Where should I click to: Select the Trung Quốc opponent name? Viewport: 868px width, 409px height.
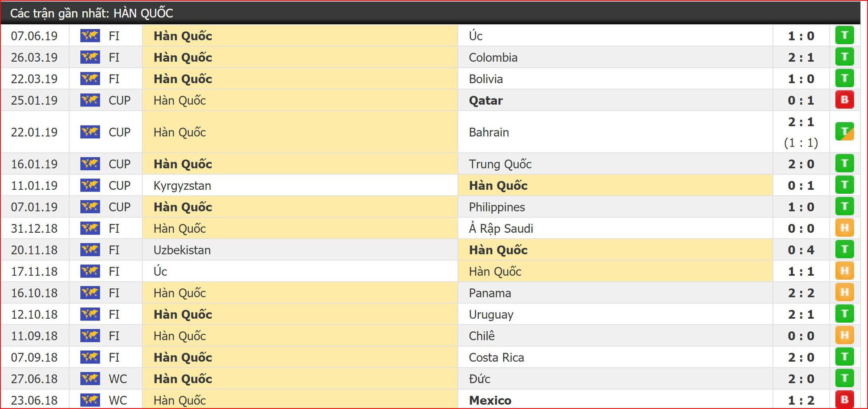pyautogui.click(x=500, y=164)
